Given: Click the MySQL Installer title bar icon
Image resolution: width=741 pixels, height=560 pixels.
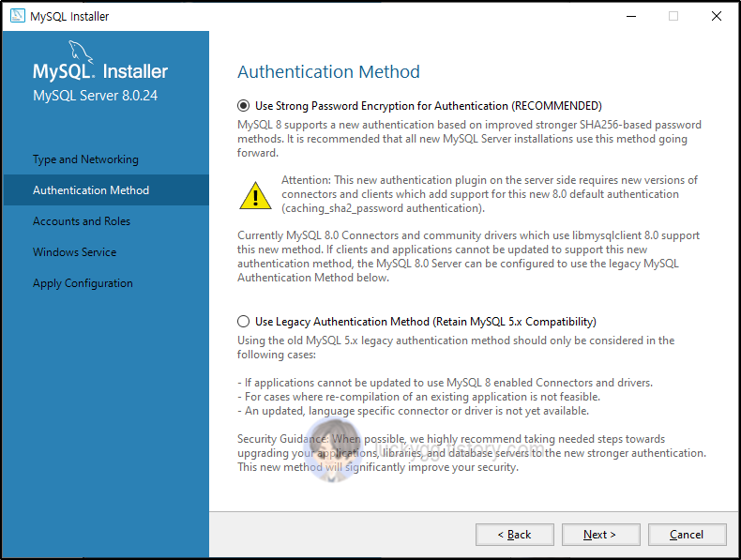Looking at the screenshot, I should (18, 16).
